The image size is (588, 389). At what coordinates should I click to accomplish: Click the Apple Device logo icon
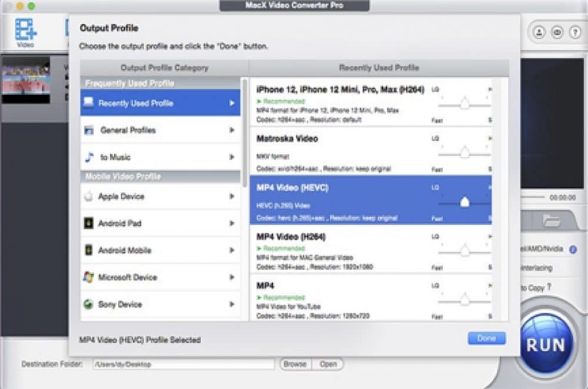[x=89, y=196]
